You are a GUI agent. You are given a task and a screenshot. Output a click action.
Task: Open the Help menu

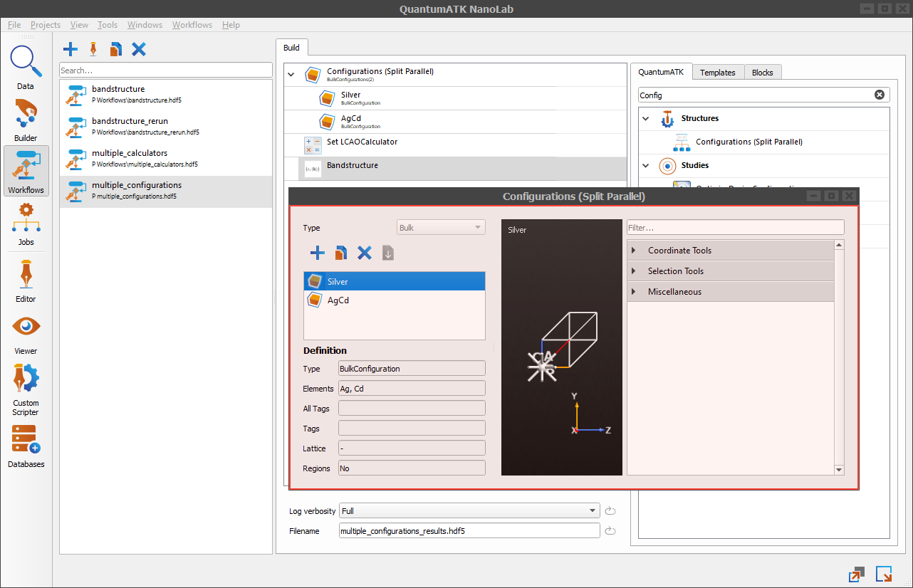point(231,25)
